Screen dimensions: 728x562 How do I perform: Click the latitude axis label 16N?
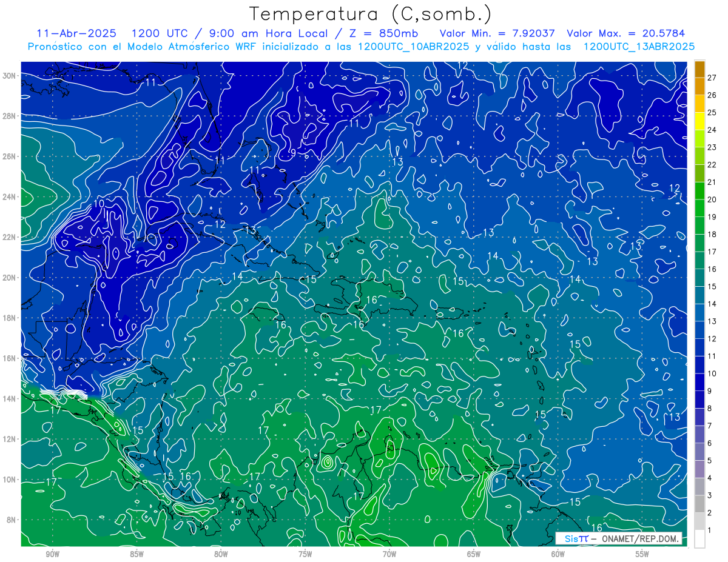pos(10,358)
